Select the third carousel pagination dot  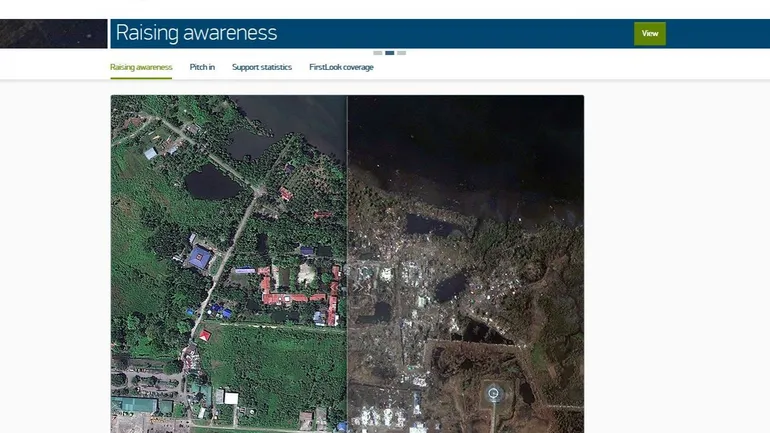tap(402, 52)
